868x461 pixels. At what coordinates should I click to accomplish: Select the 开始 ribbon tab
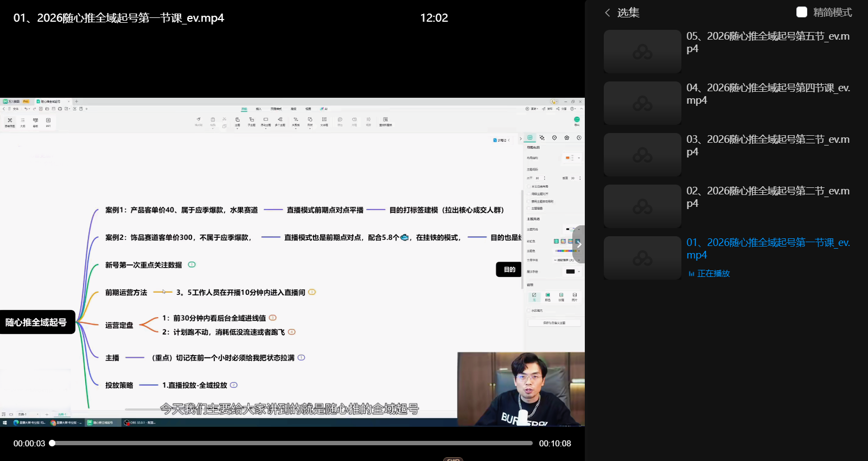point(244,109)
